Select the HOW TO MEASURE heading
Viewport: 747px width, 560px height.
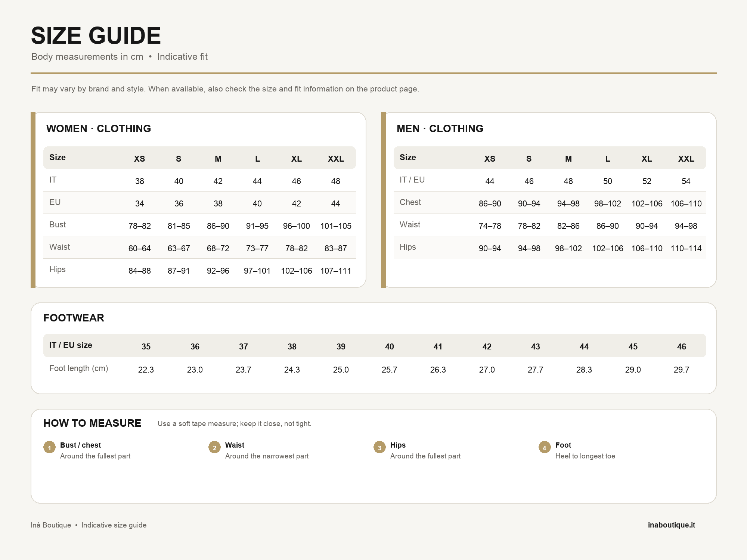click(92, 423)
